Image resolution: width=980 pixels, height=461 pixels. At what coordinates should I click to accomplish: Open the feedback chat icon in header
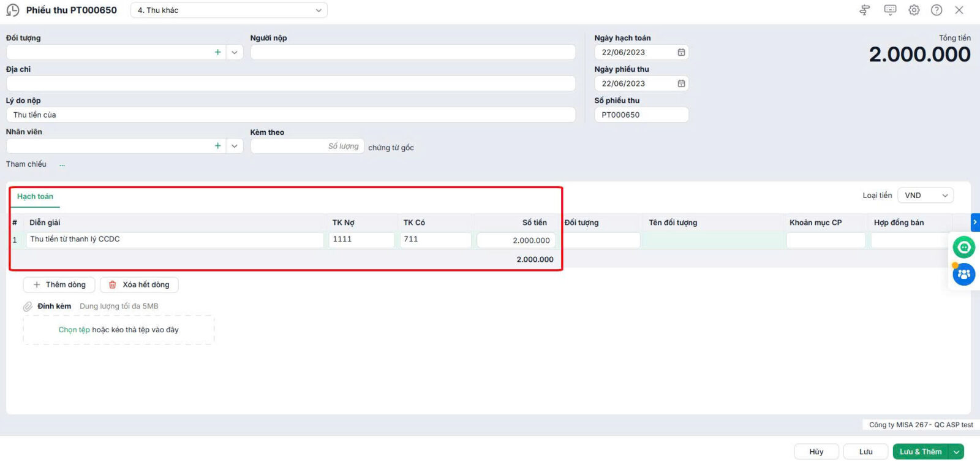(890, 10)
